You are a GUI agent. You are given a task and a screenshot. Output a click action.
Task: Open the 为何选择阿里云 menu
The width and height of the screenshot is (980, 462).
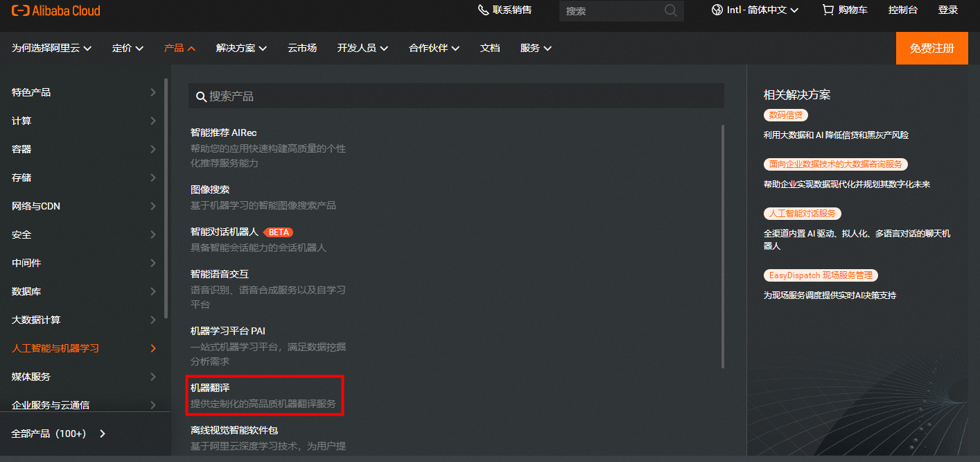[x=52, y=48]
